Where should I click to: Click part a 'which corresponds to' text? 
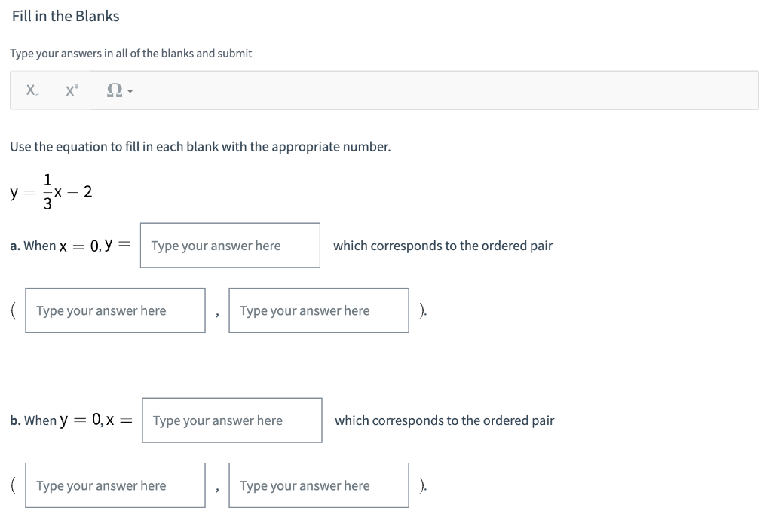tap(443, 246)
